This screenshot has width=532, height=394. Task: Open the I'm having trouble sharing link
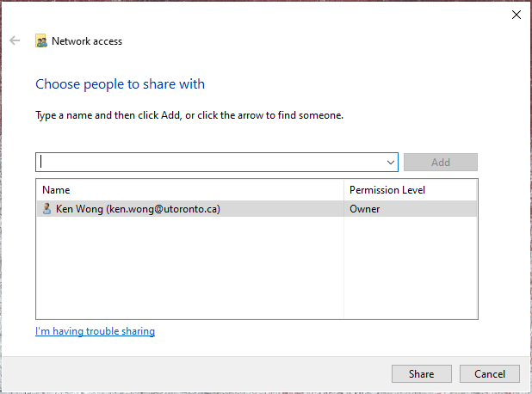[95, 331]
